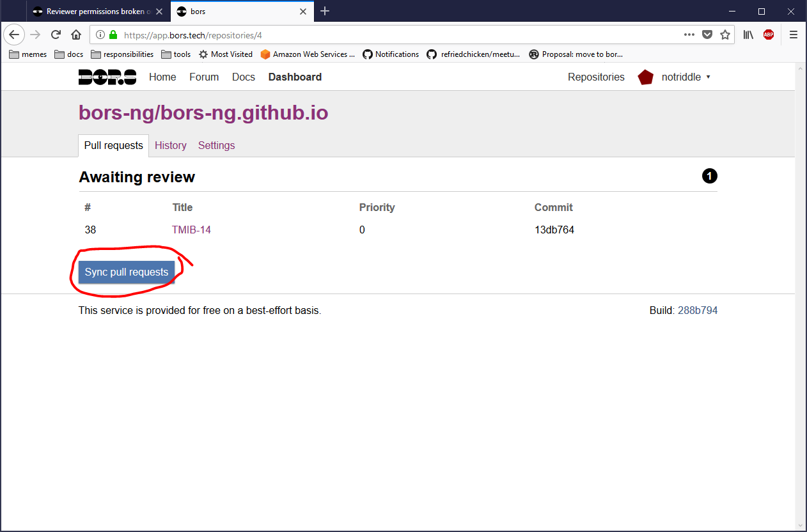This screenshot has width=807, height=532.
Task: Click the bors logo in header
Action: [107, 77]
